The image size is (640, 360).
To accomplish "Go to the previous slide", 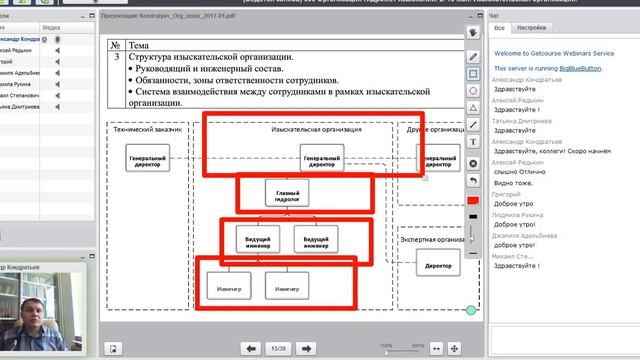I will (251, 349).
